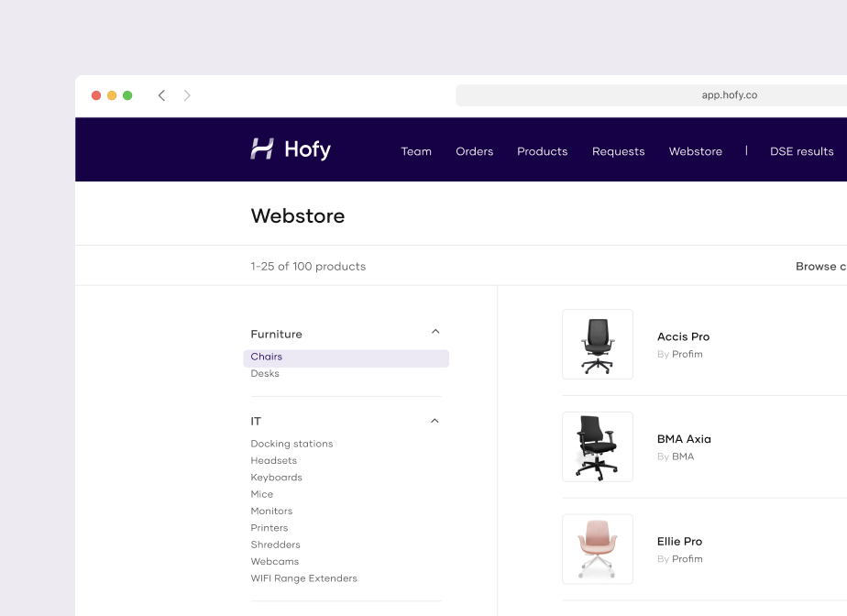Select the Keyboards category

[276, 478]
